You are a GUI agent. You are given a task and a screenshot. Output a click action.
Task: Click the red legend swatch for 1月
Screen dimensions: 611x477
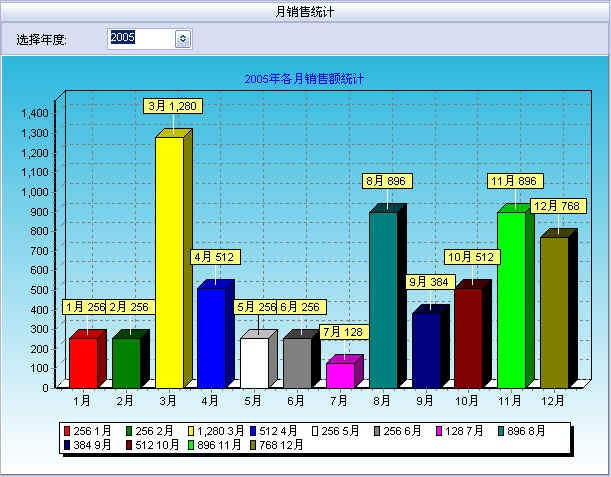coord(68,431)
